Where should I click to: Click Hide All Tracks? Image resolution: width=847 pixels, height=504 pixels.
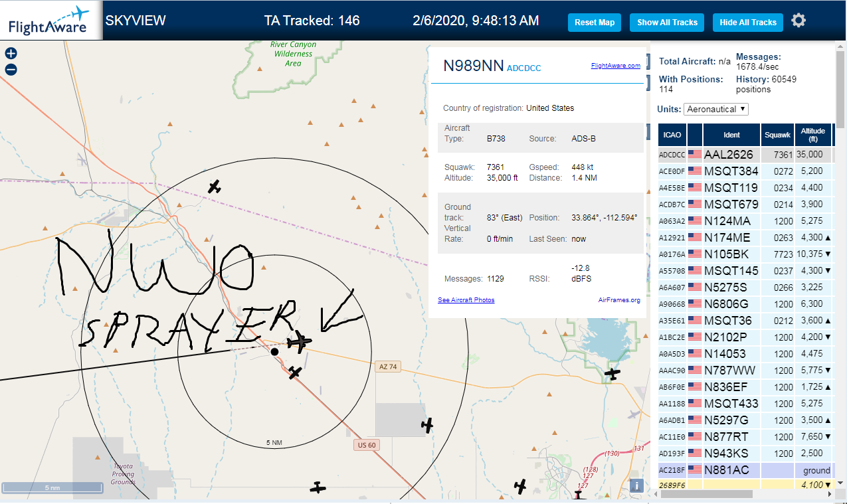click(x=748, y=22)
